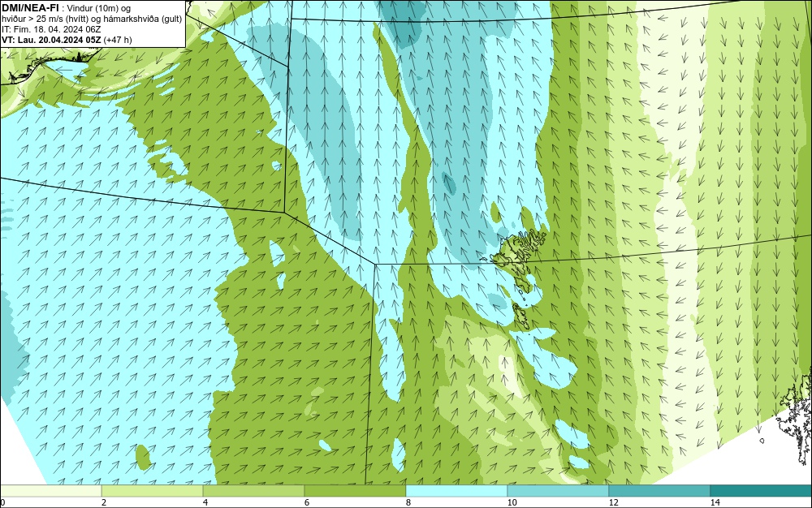Click the legend value label '12'
Image resolution: width=812 pixels, height=508 pixels.
point(614,503)
